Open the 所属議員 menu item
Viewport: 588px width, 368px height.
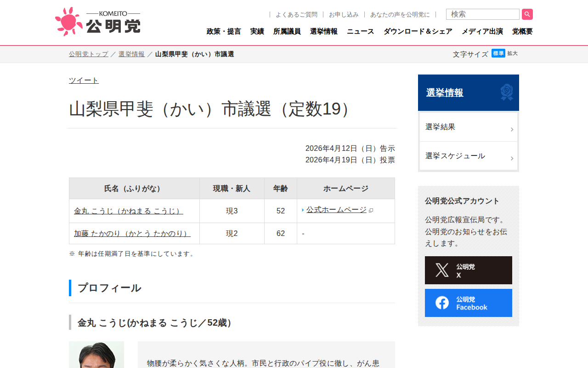[x=287, y=31]
